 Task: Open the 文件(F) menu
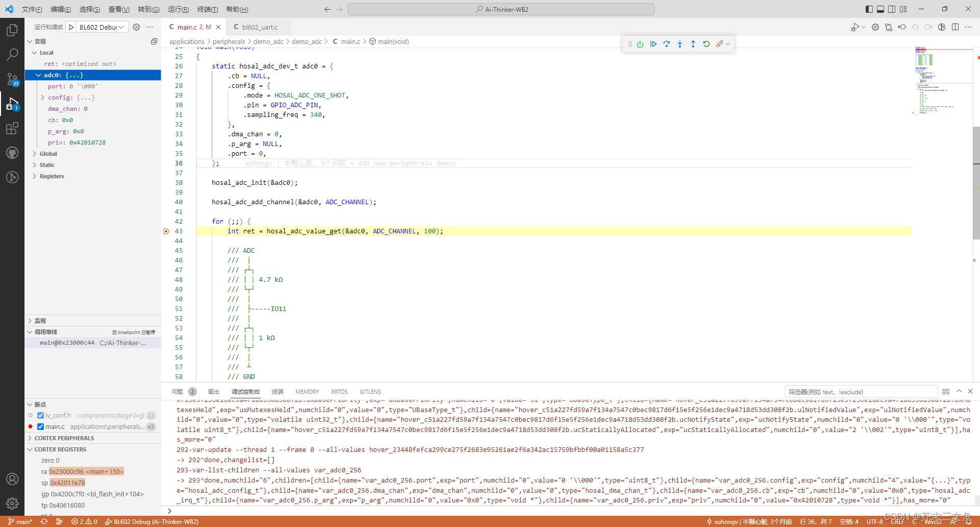point(32,9)
